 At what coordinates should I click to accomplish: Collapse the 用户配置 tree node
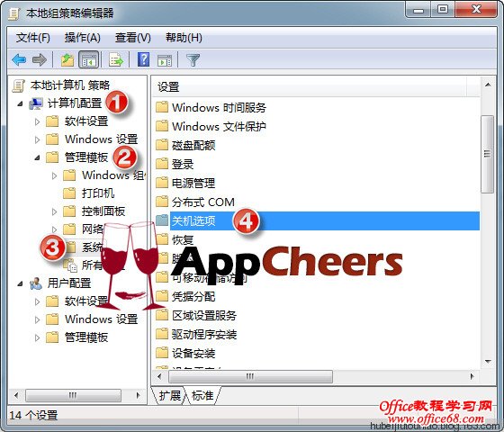coord(20,283)
